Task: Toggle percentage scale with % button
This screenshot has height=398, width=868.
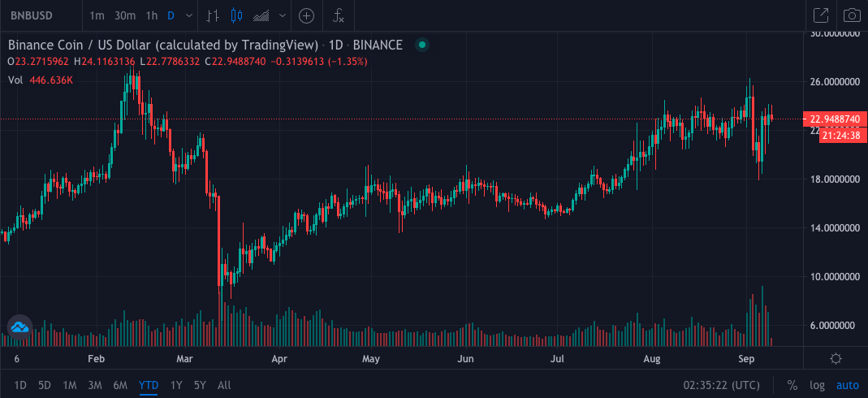Action: tap(792, 385)
